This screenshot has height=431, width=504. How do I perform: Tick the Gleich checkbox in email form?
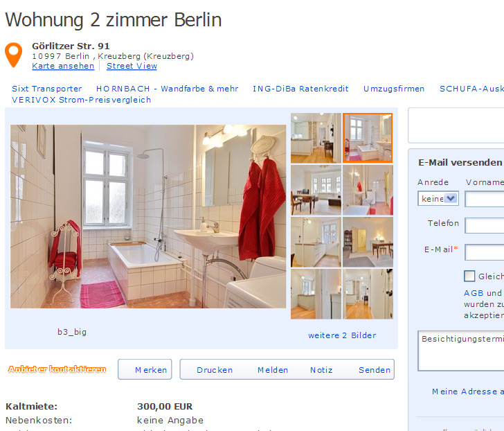(469, 276)
